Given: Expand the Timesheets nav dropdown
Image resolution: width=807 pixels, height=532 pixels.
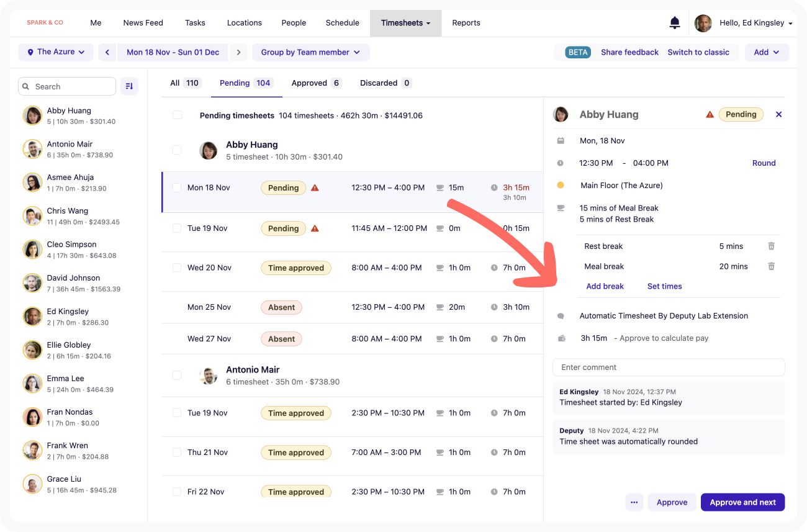Looking at the screenshot, I should point(406,23).
